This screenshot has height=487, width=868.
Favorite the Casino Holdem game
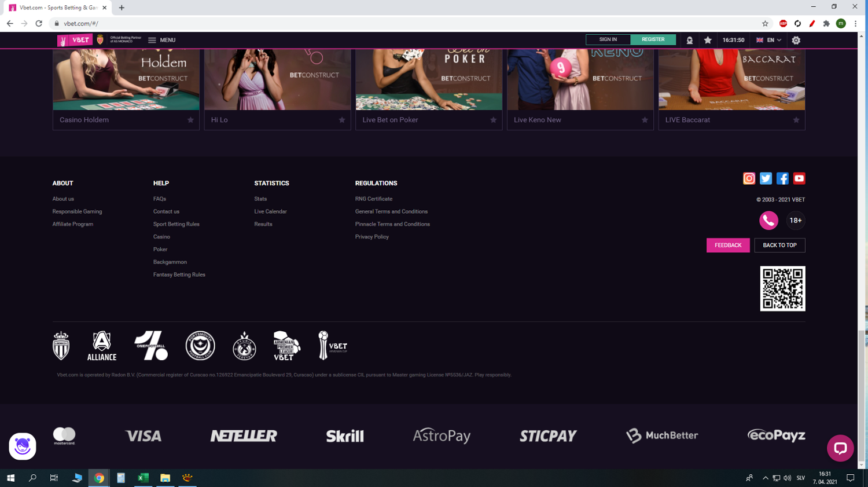pos(190,120)
